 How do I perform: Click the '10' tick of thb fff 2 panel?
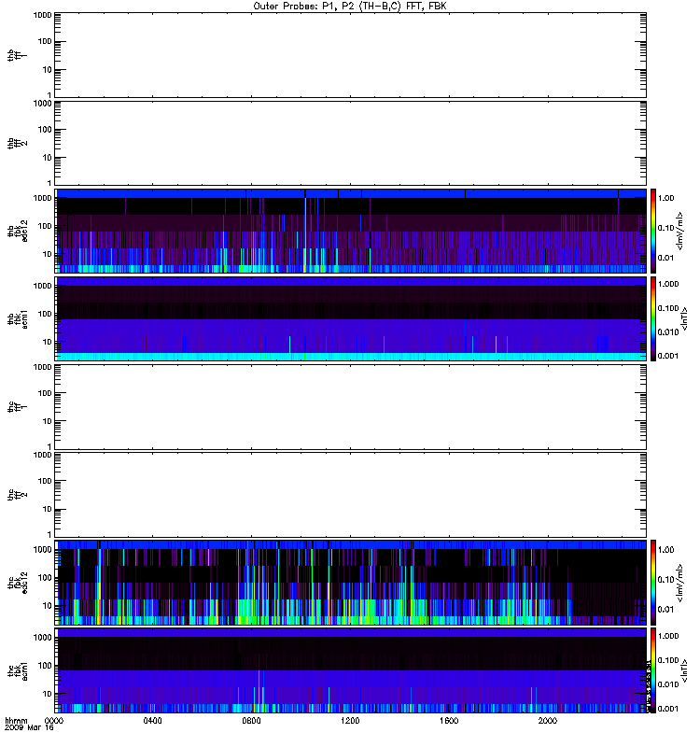pyautogui.click(x=48, y=158)
